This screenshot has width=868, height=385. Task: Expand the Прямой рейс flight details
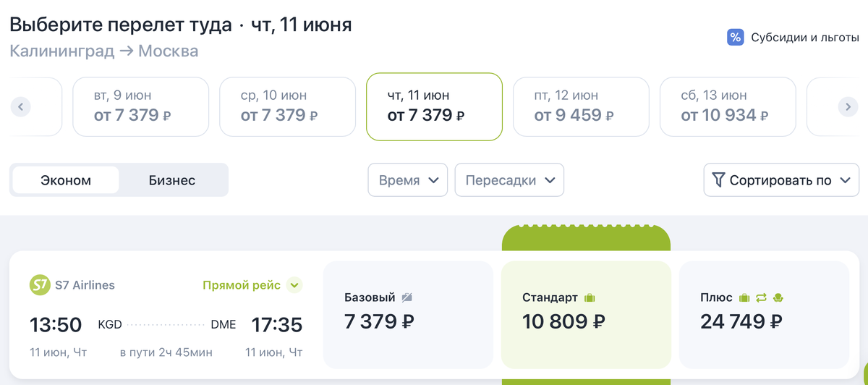click(x=294, y=285)
